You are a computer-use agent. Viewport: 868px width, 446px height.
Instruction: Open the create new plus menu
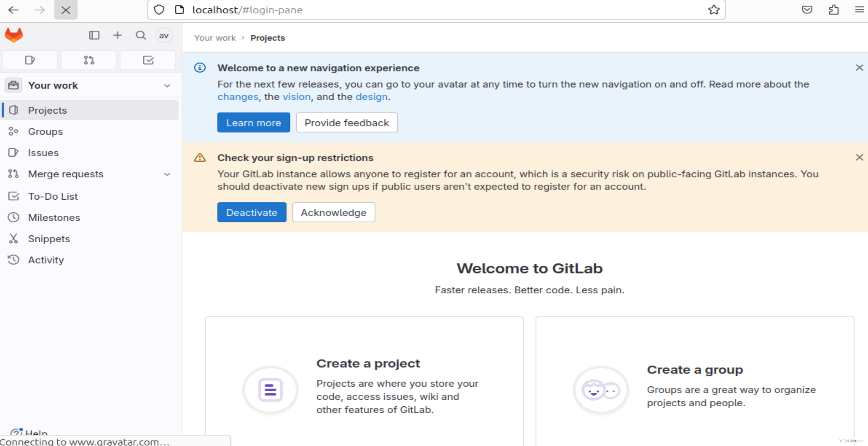click(x=117, y=35)
